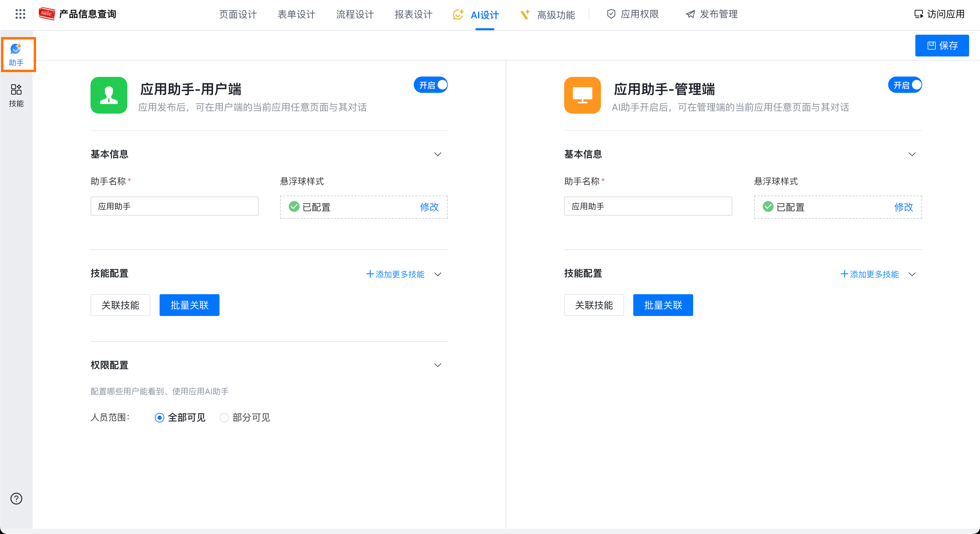Click the 保存 button

point(942,46)
